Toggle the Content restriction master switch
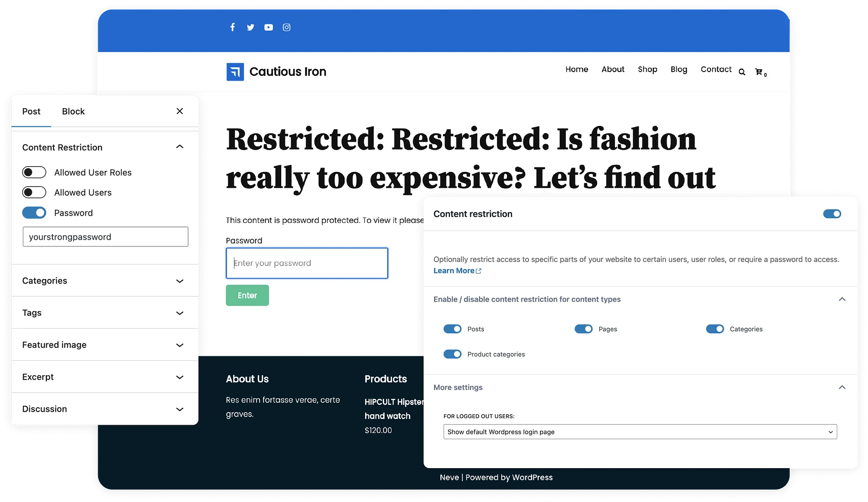Screen dimensions: 868x502 832,213
